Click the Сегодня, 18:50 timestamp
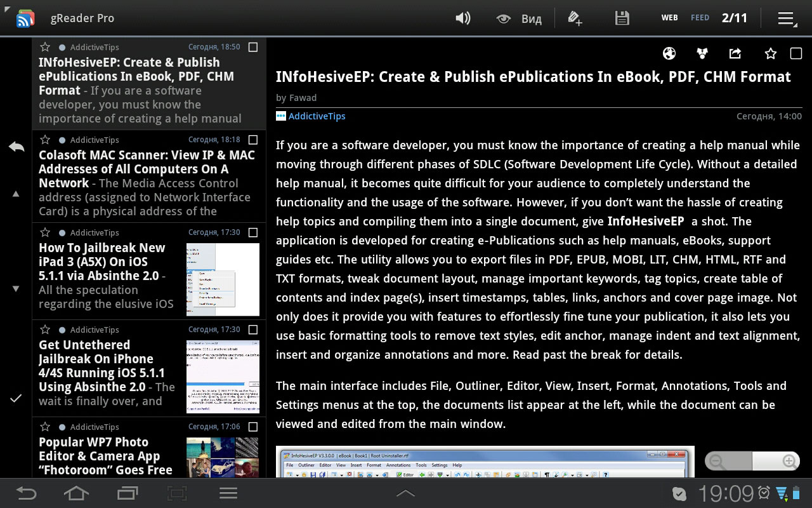Viewport: 812px width, 508px height. point(214,47)
